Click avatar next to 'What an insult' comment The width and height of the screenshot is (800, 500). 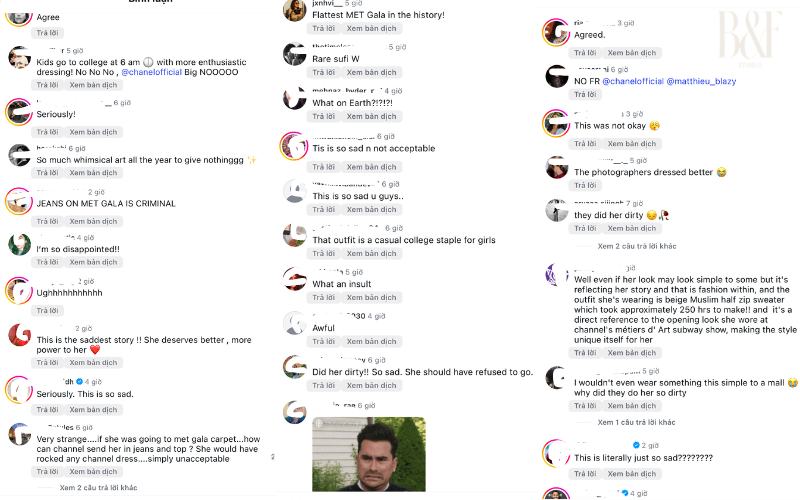coord(295,279)
